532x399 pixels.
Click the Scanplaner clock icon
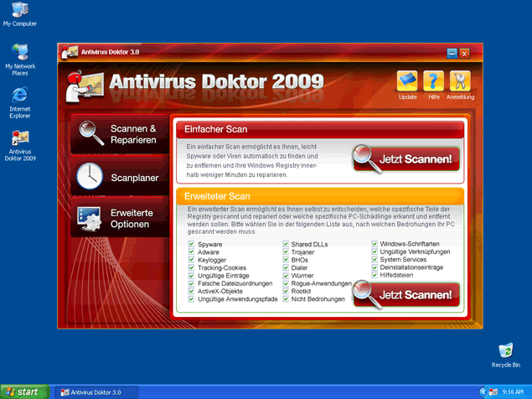tap(89, 177)
